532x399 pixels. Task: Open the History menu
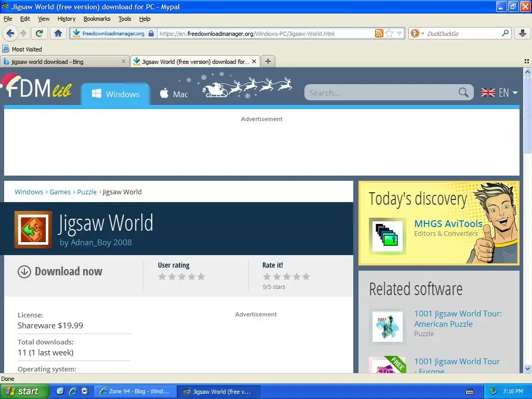[x=66, y=19]
